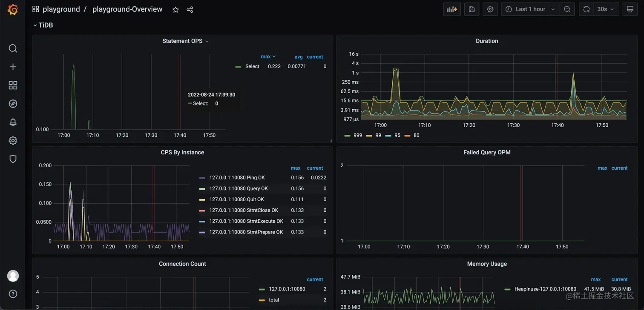Image resolution: width=644 pixels, height=310 pixels.
Task: Open the Memory Usage panel menu
Action: click(x=487, y=264)
